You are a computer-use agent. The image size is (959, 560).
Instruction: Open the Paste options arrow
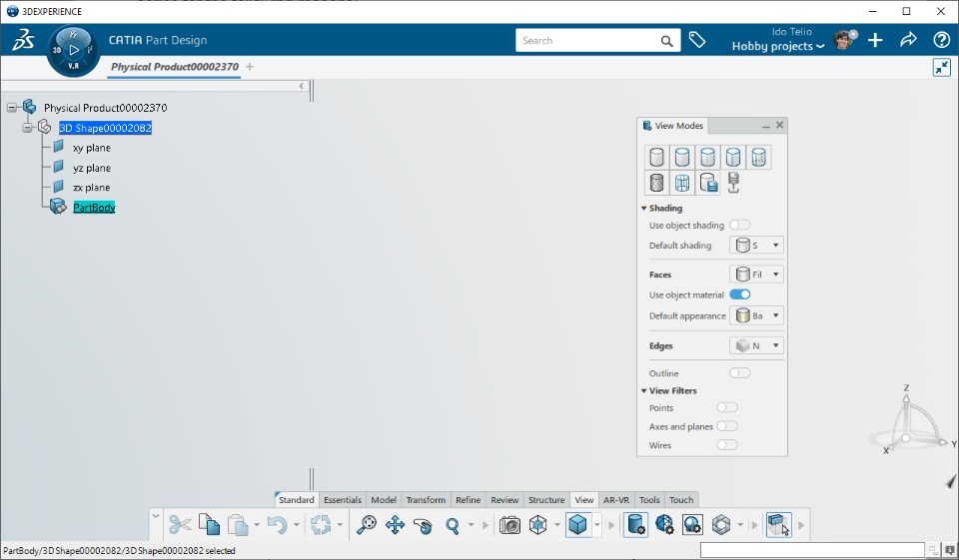(257, 525)
